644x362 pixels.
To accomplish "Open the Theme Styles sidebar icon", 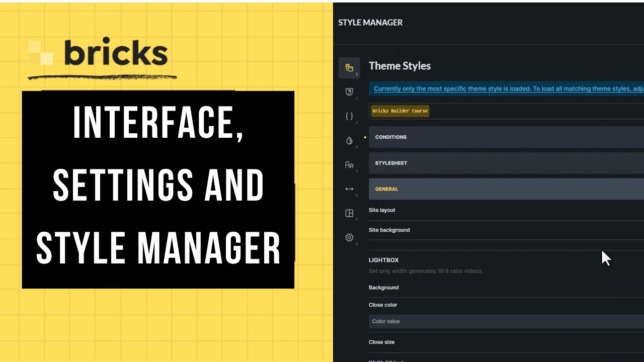I will (349, 68).
